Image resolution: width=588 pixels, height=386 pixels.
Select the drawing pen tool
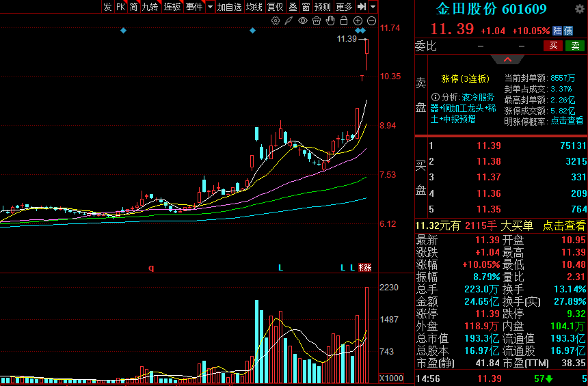click(289, 21)
